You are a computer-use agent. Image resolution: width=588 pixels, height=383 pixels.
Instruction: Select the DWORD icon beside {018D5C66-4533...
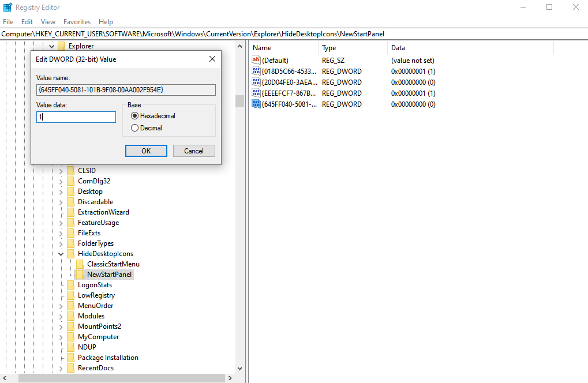(x=255, y=71)
